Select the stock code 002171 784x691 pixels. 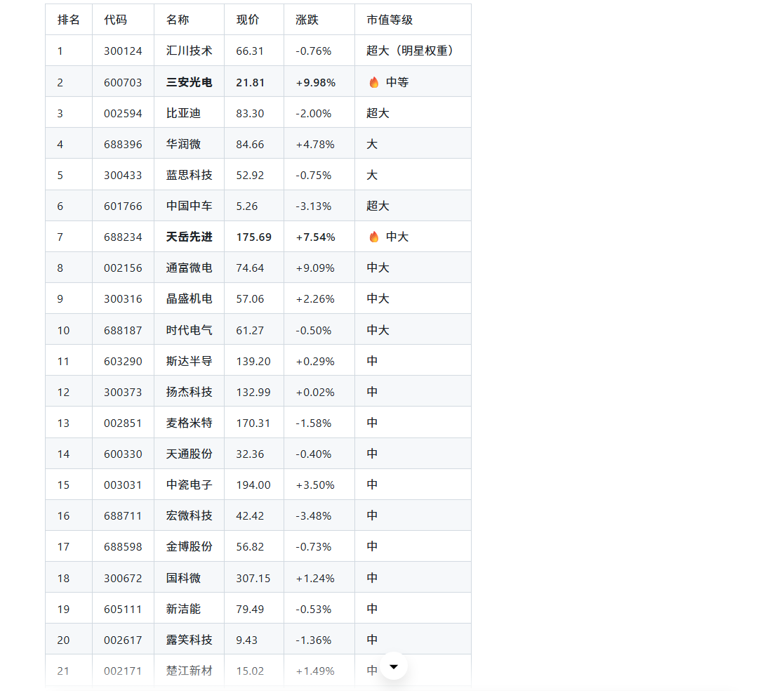(123, 671)
